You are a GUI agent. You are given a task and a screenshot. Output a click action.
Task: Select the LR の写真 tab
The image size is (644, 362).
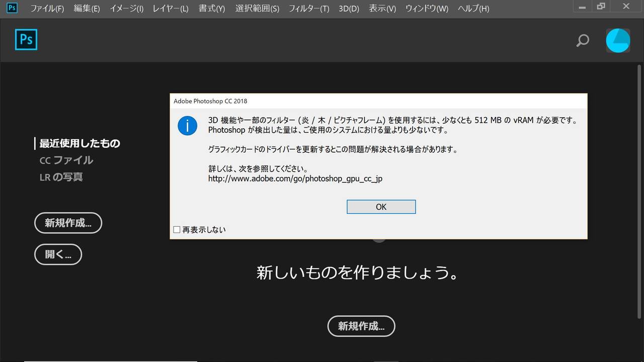61,177
